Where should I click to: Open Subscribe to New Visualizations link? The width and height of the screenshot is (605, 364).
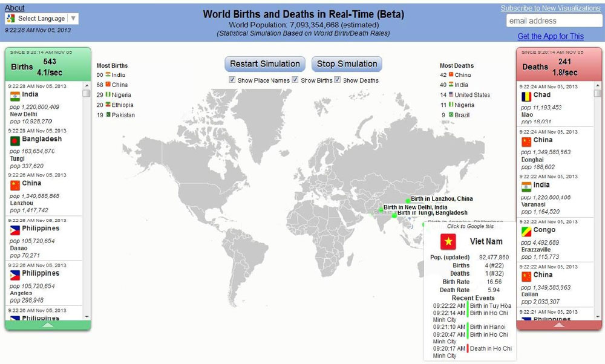(551, 8)
